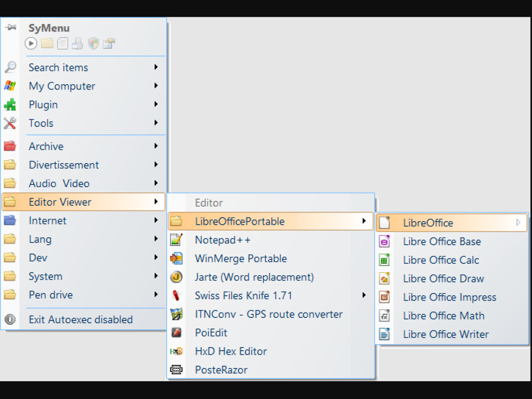Click the pin icon beside SyMenu title
The image size is (532, 399).
11,27
